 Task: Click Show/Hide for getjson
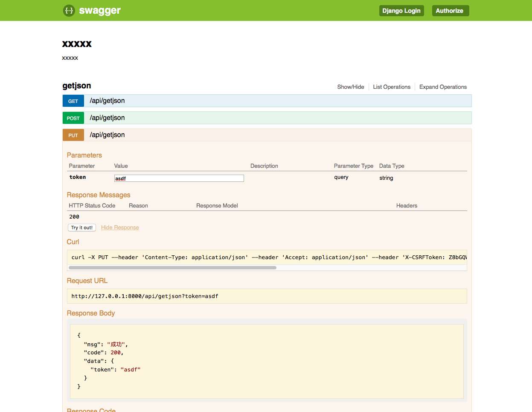click(351, 87)
